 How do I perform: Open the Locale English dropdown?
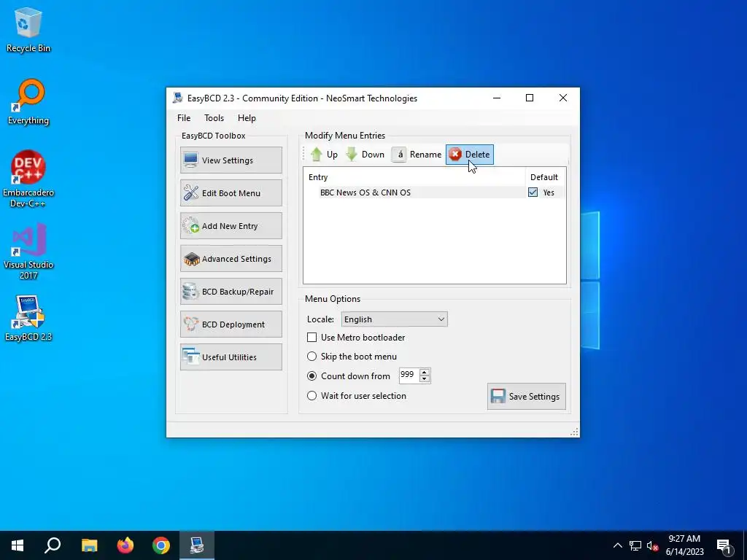tap(395, 319)
